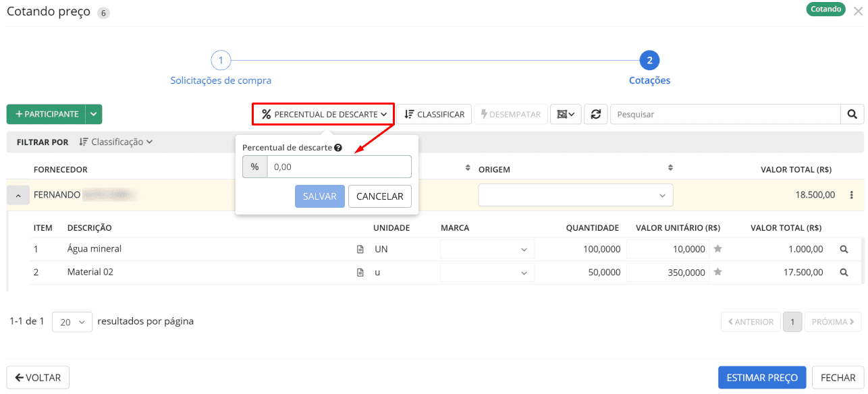The height and width of the screenshot is (394, 868).
Task: Expand the results per page selector
Action: [72, 322]
